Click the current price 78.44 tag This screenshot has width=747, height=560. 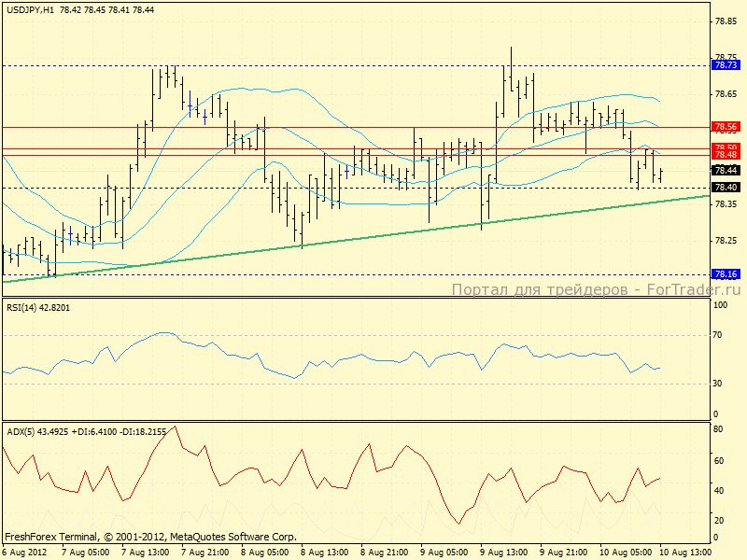(726, 171)
